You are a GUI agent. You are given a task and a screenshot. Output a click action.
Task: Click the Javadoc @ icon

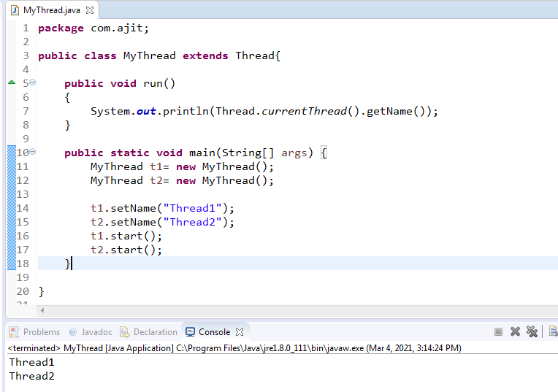click(x=73, y=332)
